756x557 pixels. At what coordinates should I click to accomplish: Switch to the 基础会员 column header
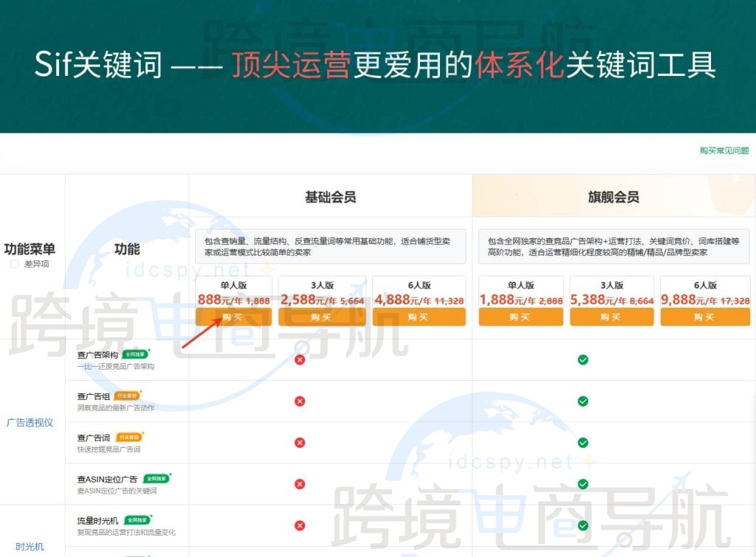click(x=331, y=196)
